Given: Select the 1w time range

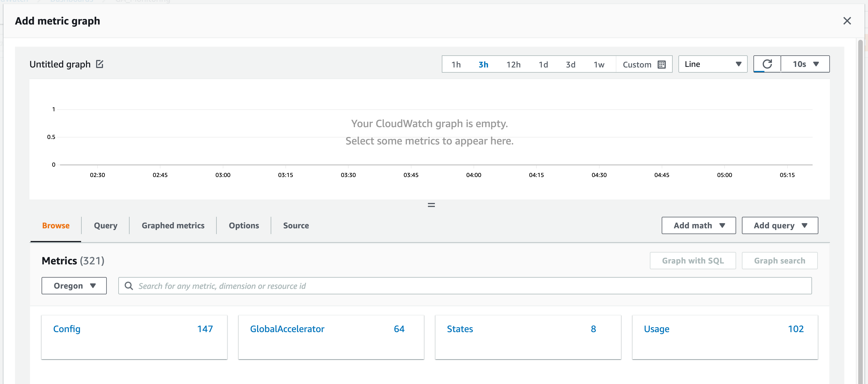Looking at the screenshot, I should (x=599, y=64).
